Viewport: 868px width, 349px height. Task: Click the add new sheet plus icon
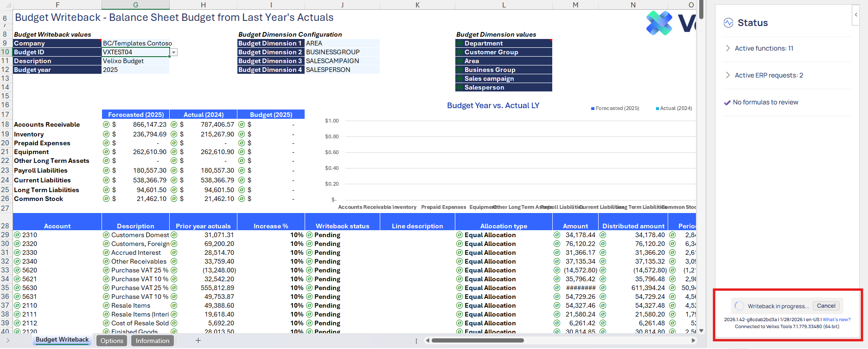click(x=198, y=341)
